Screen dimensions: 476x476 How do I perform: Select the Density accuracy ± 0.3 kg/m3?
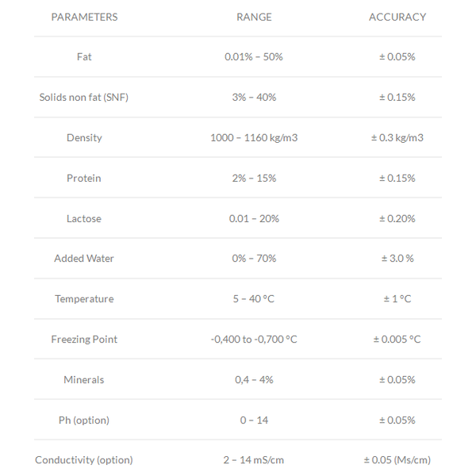point(397,137)
